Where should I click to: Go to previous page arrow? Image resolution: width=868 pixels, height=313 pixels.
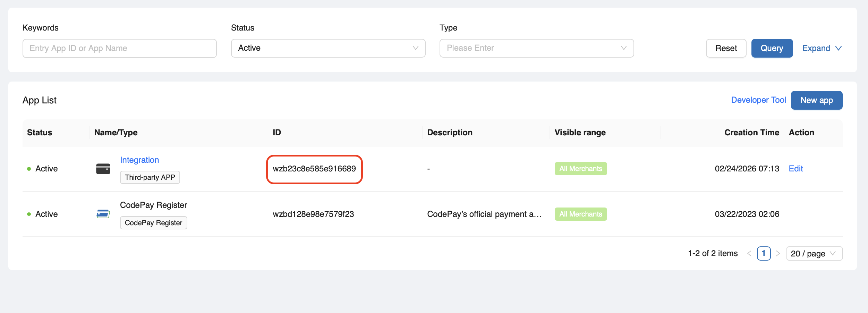749,254
